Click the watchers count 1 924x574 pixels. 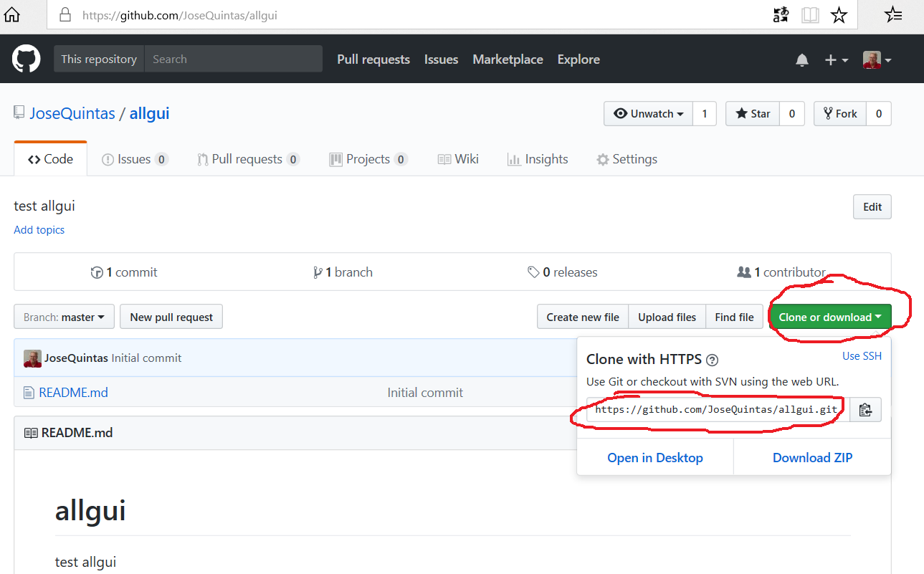click(705, 114)
